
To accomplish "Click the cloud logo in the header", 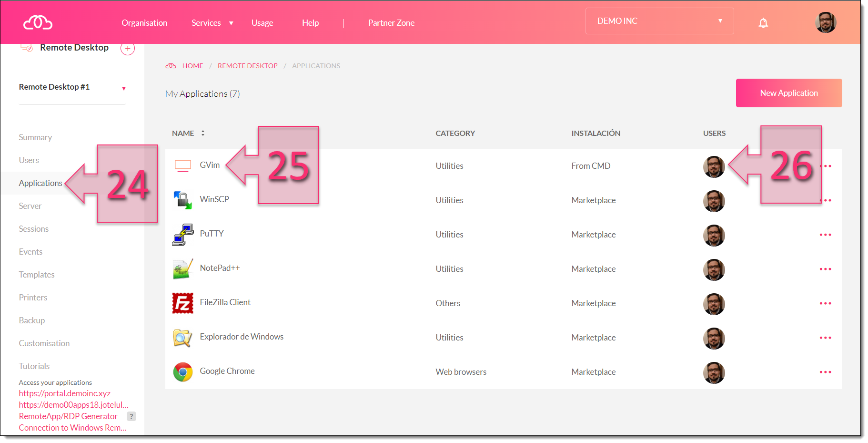I will pos(38,22).
